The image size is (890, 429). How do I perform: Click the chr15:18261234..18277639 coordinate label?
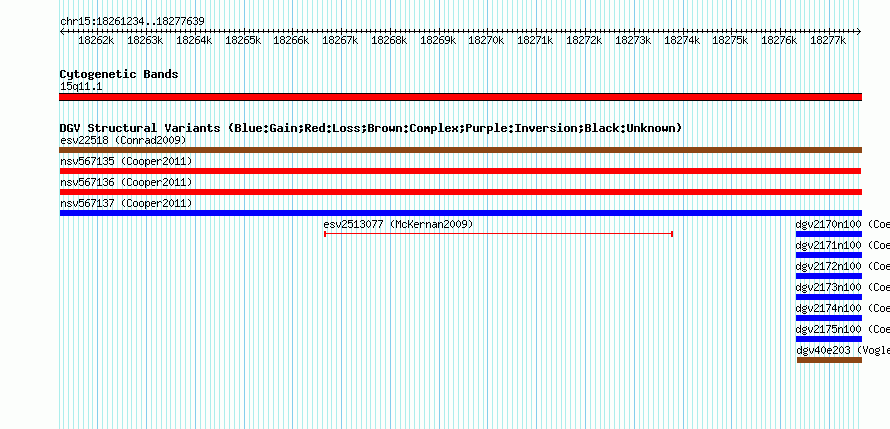(132, 22)
